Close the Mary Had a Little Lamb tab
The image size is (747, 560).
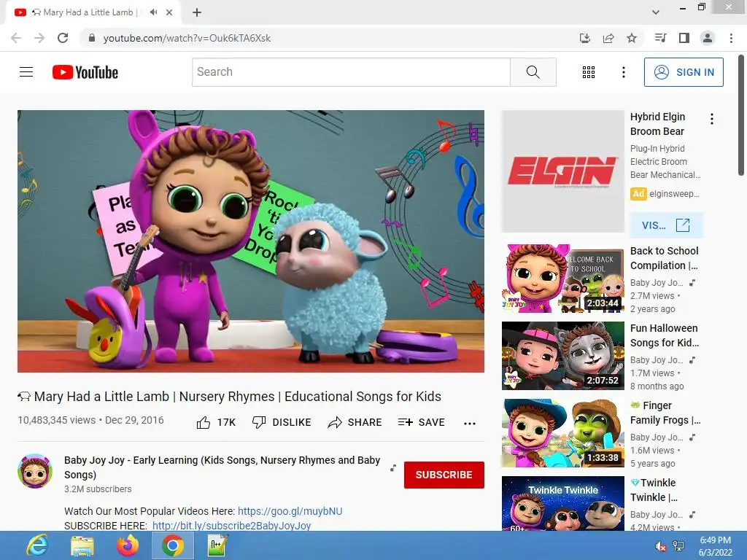coord(169,12)
